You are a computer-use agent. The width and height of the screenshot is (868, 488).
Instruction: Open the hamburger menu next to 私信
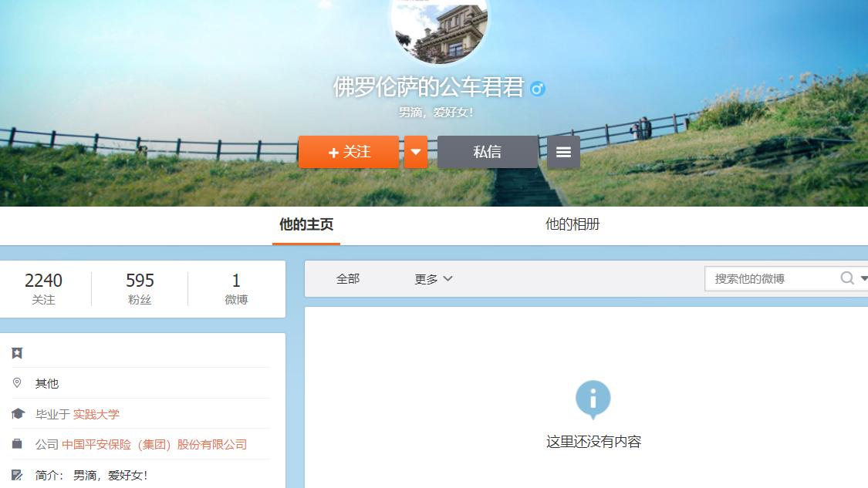(563, 152)
